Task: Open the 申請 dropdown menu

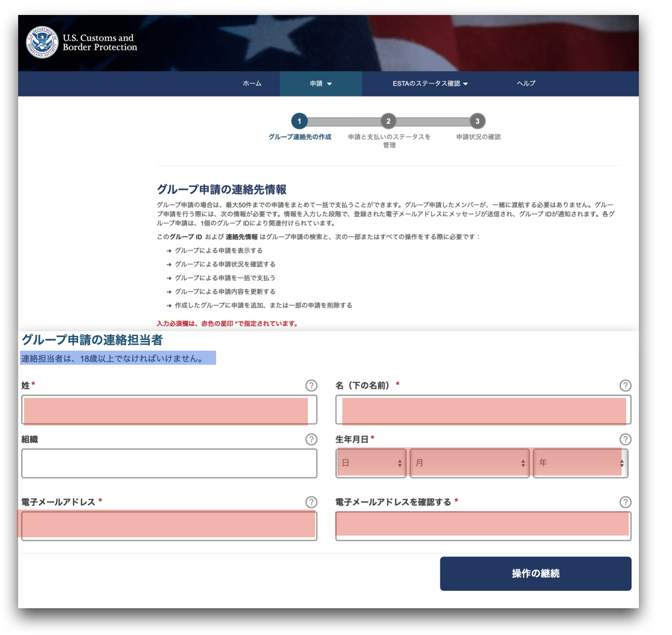Action: pos(321,84)
